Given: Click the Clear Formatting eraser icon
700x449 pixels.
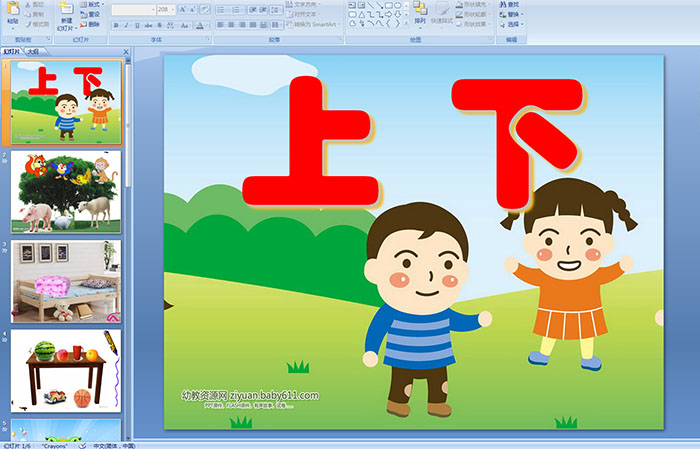Looking at the screenshot, I should 205,9.
